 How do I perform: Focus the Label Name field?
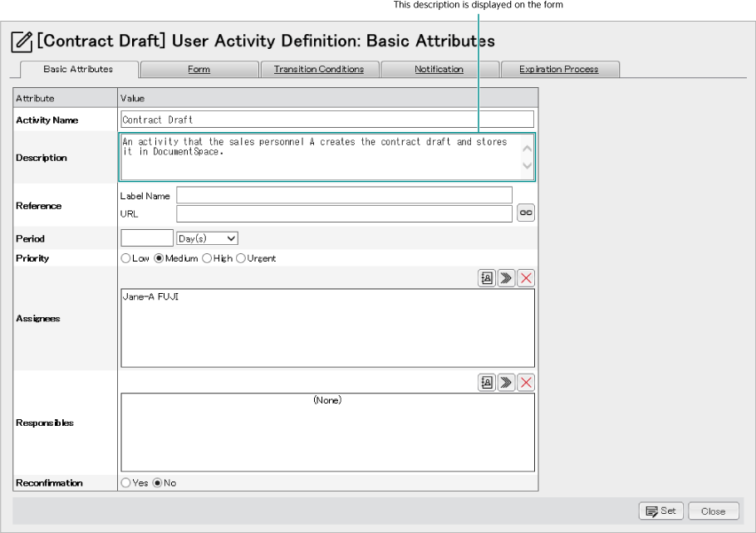(x=344, y=195)
